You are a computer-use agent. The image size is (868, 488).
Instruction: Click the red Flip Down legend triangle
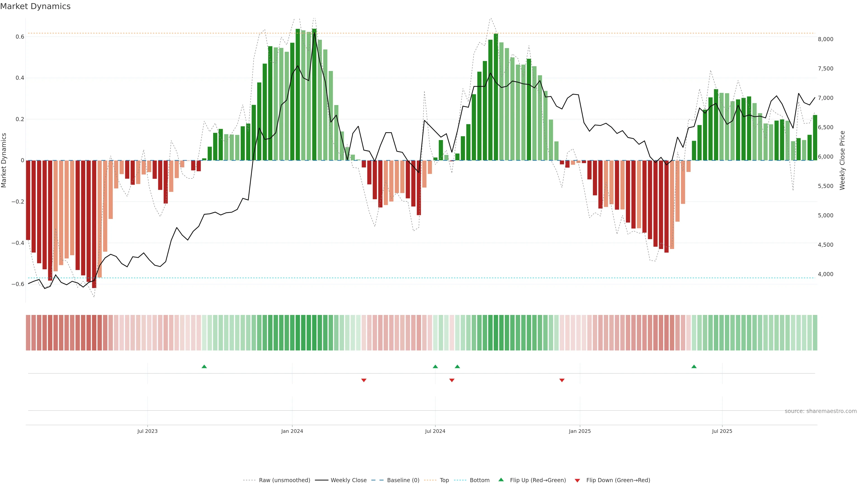pos(577,480)
